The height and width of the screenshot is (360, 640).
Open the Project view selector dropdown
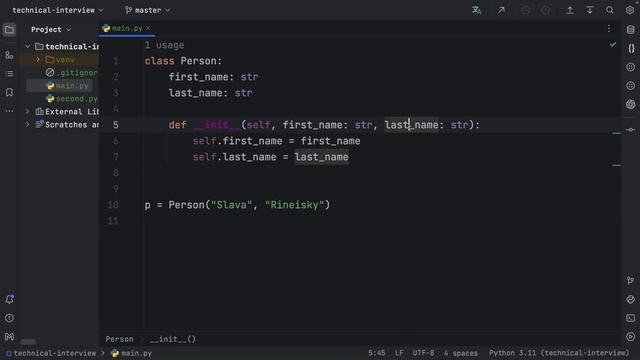[x=51, y=29]
